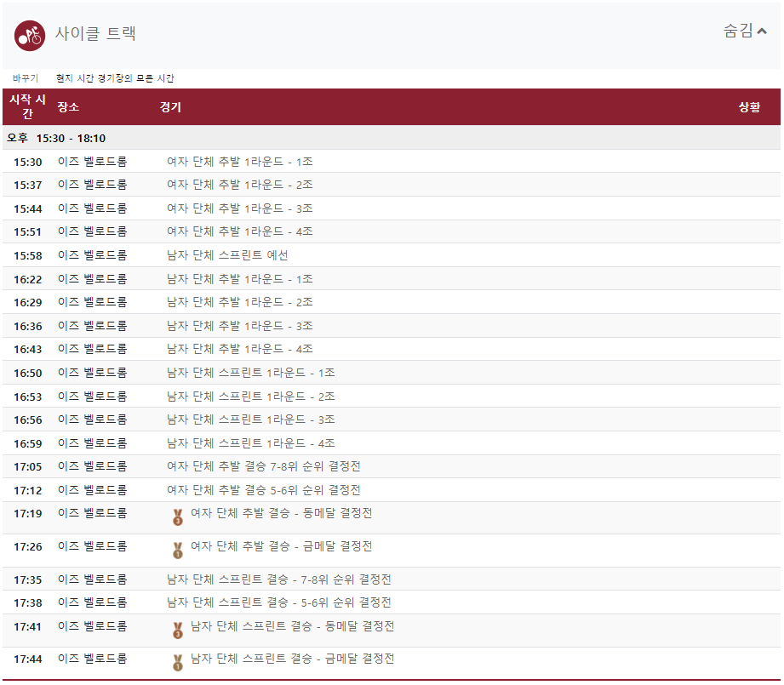
Task: Click the 16:59 start time cell
Action: (27, 443)
